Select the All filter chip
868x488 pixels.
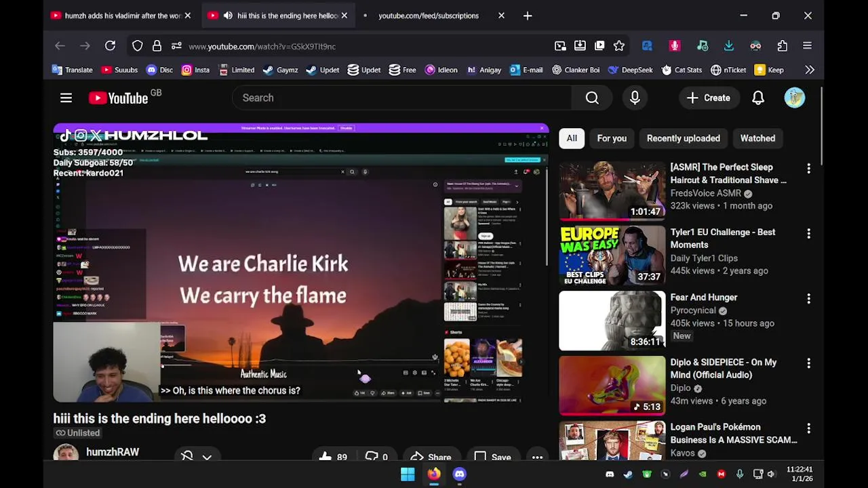(x=572, y=138)
